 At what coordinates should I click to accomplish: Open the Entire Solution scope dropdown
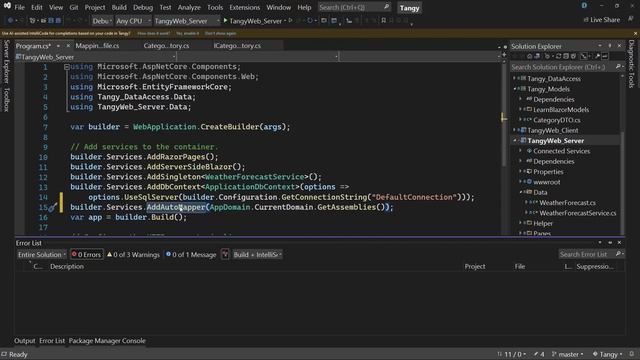point(42,255)
